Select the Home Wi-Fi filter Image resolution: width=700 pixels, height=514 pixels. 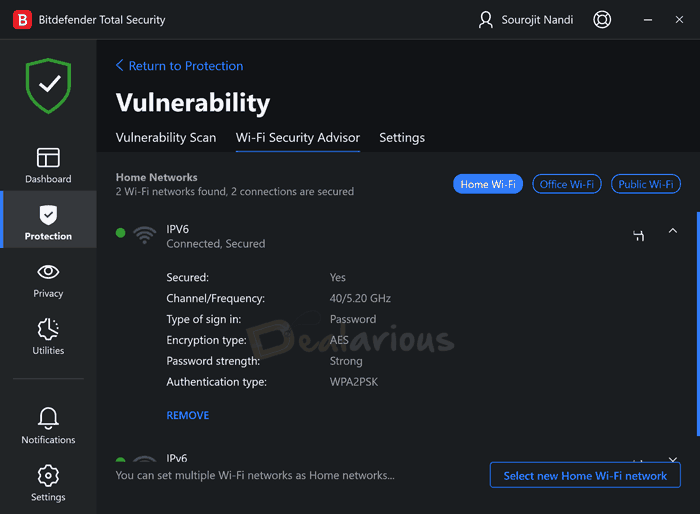tap(488, 184)
